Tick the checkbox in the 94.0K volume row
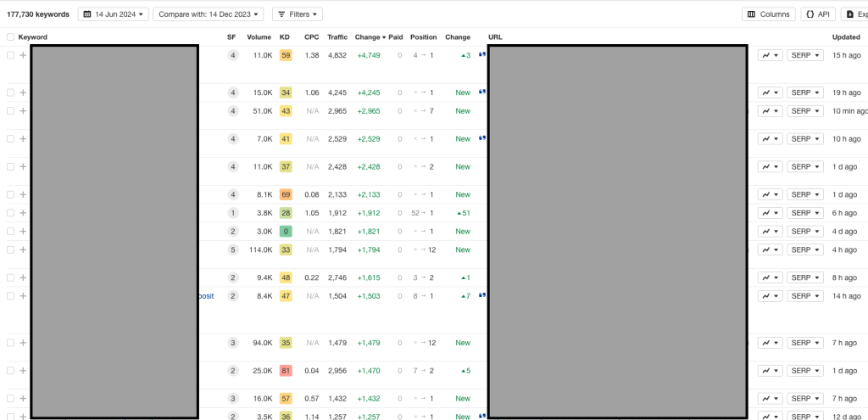 [10, 343]
